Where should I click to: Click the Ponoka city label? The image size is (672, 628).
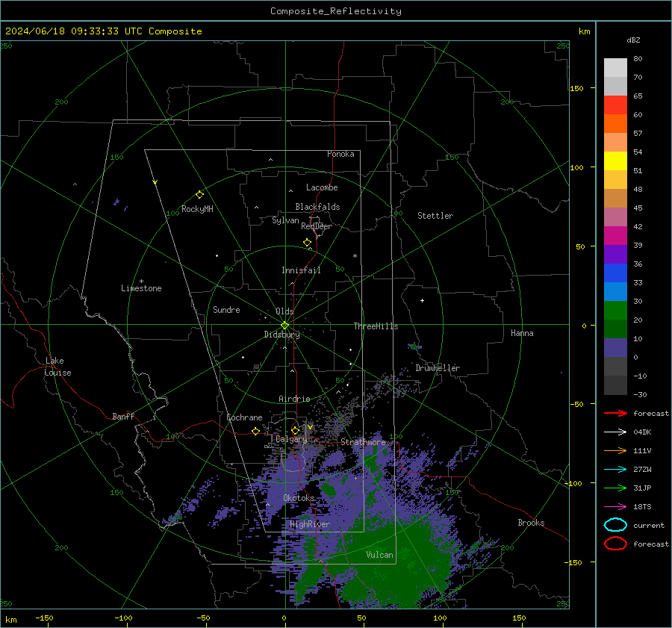click(340, 154)
